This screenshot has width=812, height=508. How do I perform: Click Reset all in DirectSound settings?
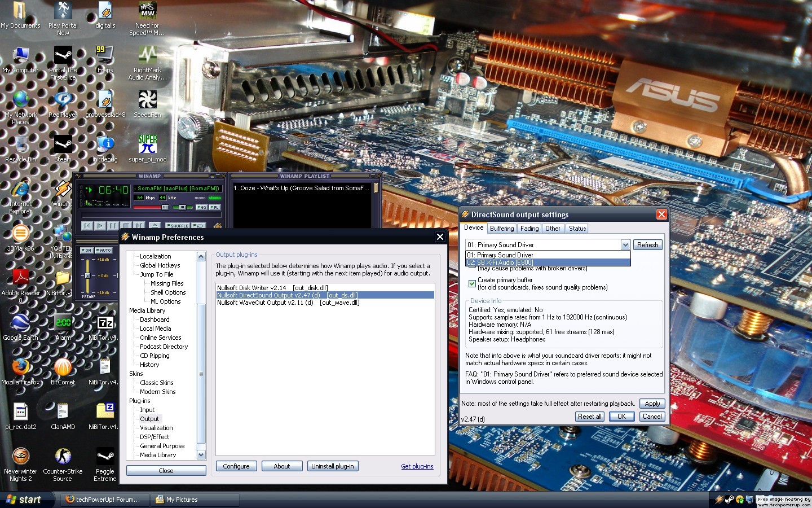[589, 417]
